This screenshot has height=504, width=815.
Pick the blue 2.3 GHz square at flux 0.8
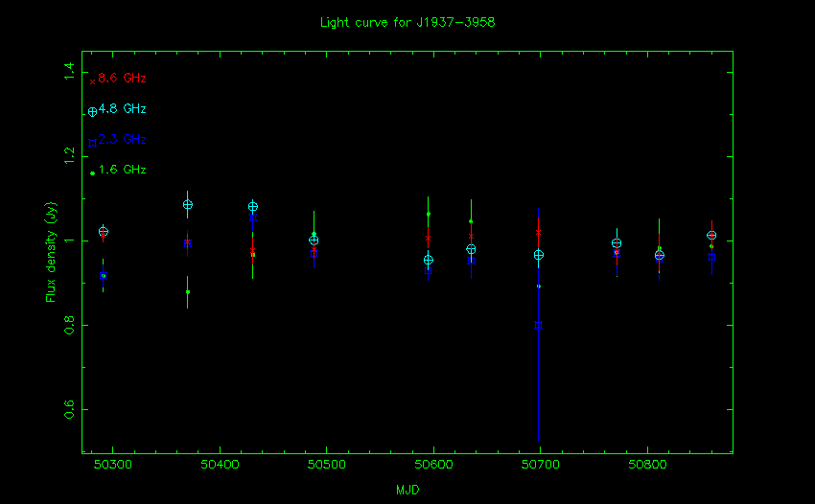tap(539, 325)
